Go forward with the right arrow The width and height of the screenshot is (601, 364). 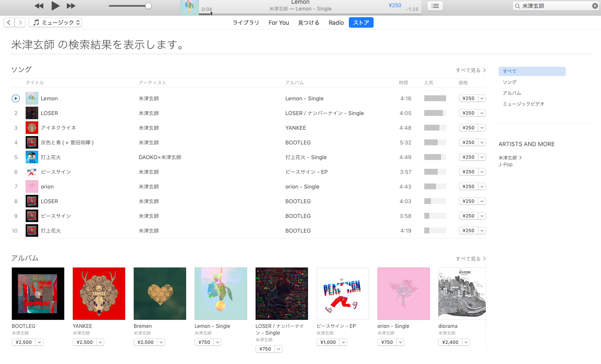pos(20,23)
